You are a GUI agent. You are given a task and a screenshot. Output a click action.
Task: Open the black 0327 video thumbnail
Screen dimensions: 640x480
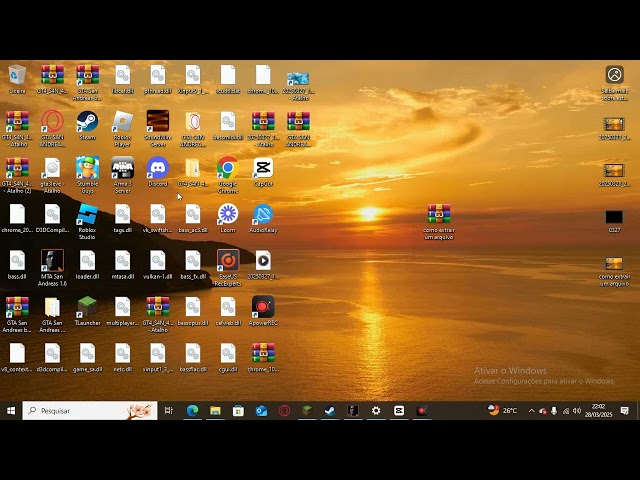tap(614, 221)
